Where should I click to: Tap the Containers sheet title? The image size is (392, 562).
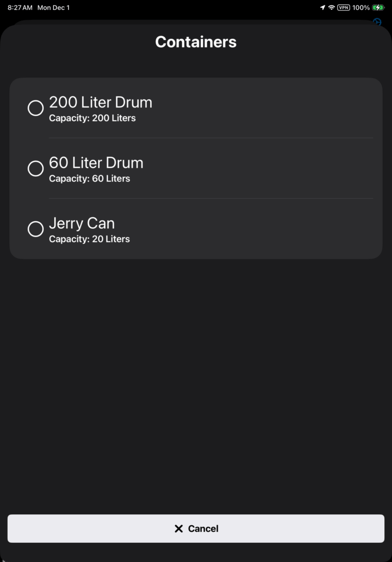(x=196, y=42)
